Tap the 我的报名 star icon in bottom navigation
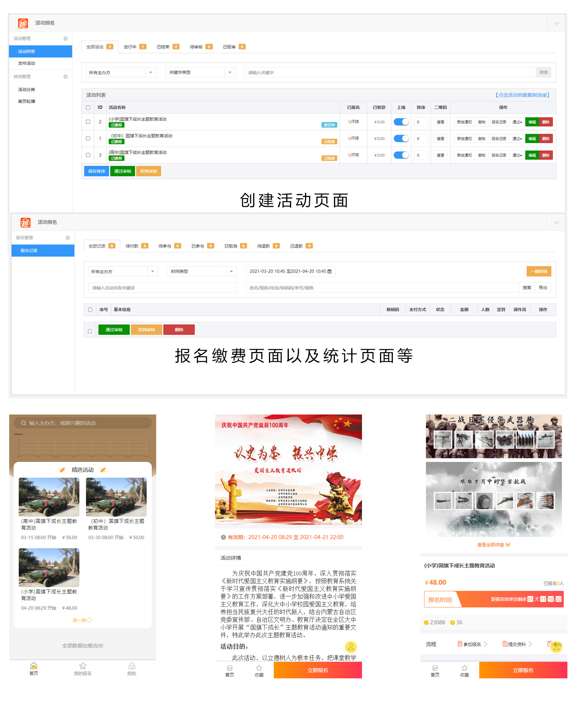This screenshot has height=707, width=588. [x=83, y=667]
